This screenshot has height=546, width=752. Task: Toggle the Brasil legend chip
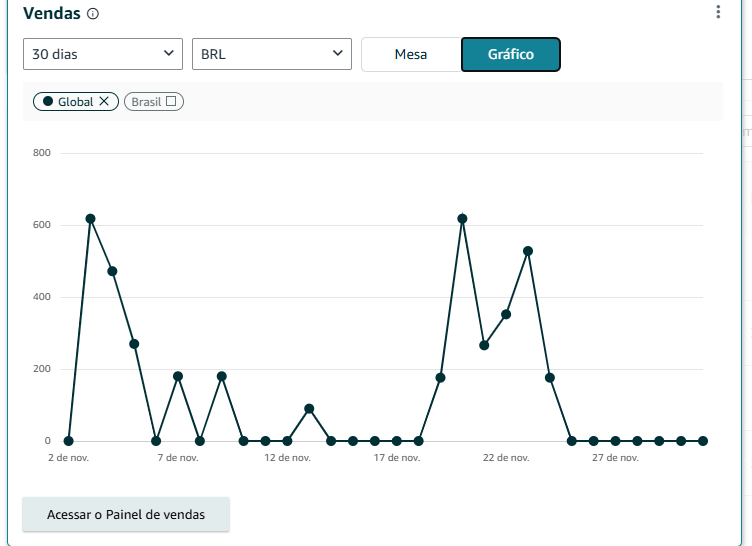(146, 102)
